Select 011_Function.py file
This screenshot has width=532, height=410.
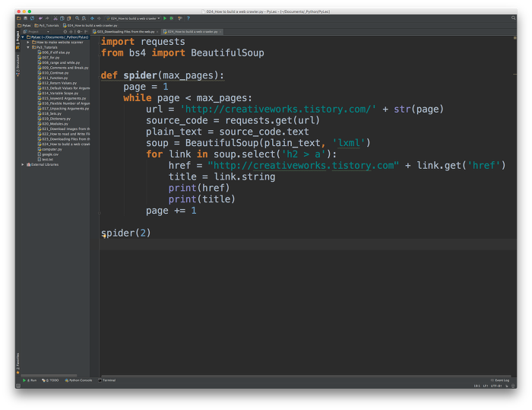click(x=53, y=78)
